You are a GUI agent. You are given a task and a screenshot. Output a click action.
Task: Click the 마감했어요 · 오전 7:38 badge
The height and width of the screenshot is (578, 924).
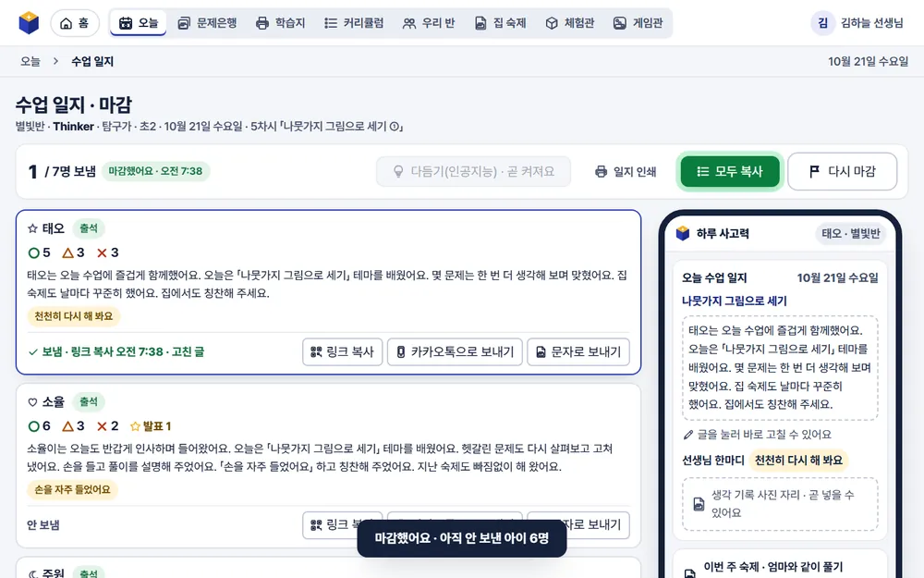click(155, 171)
